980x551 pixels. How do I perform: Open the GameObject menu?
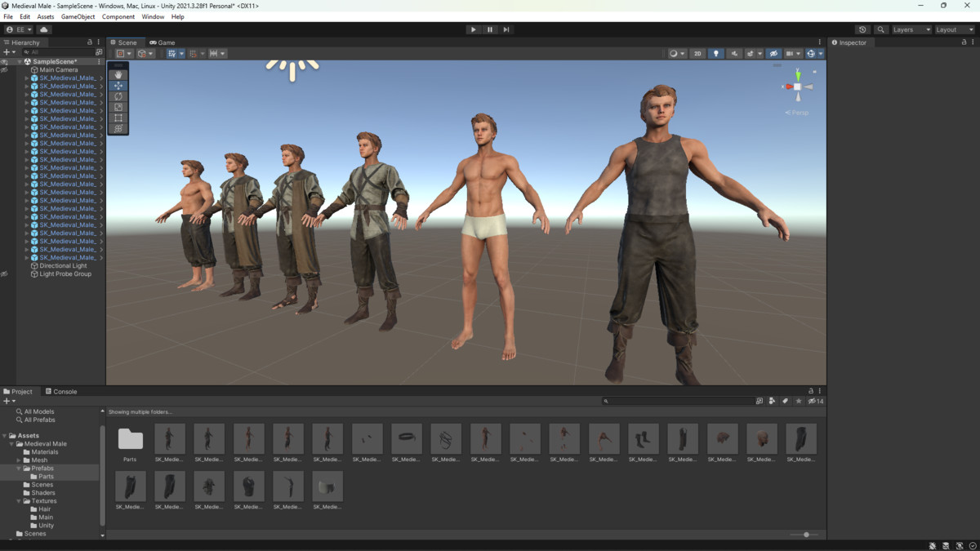tap(78, 16)
